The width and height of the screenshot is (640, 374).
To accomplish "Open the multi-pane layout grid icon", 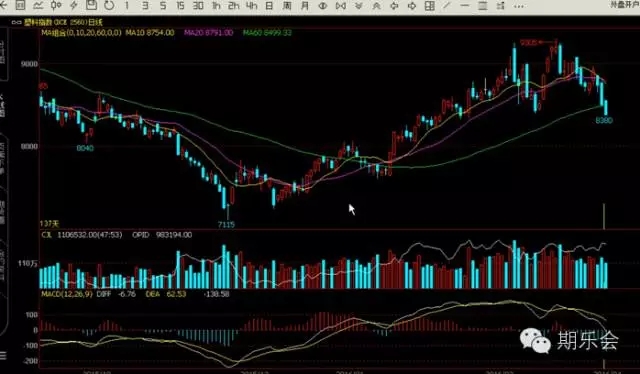I will pos(429,6).
